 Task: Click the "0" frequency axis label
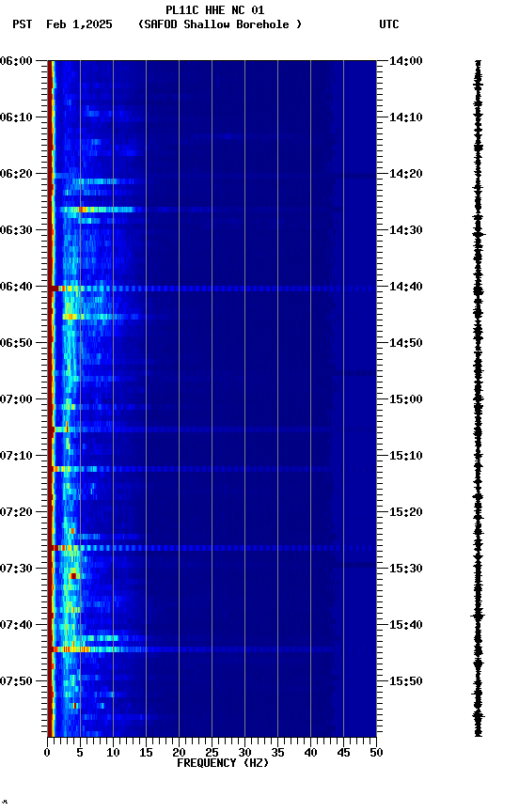(47, 753)
